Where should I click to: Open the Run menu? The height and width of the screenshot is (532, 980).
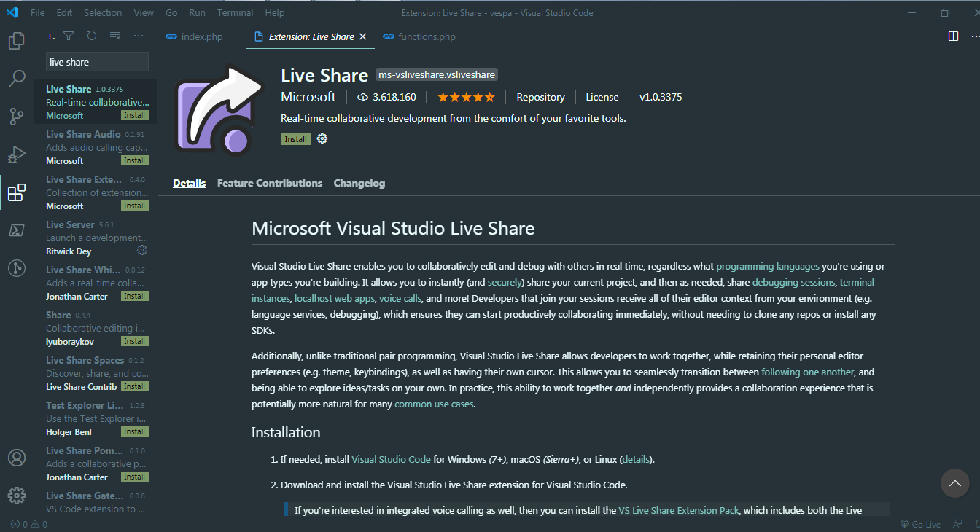click(x=197, y=12)
